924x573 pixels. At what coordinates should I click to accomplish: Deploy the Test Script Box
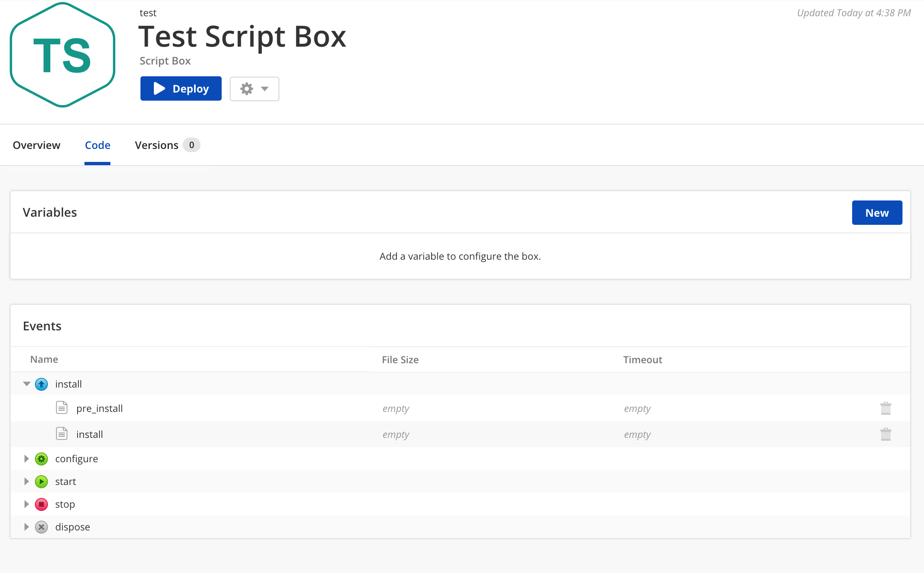(181, 88)
